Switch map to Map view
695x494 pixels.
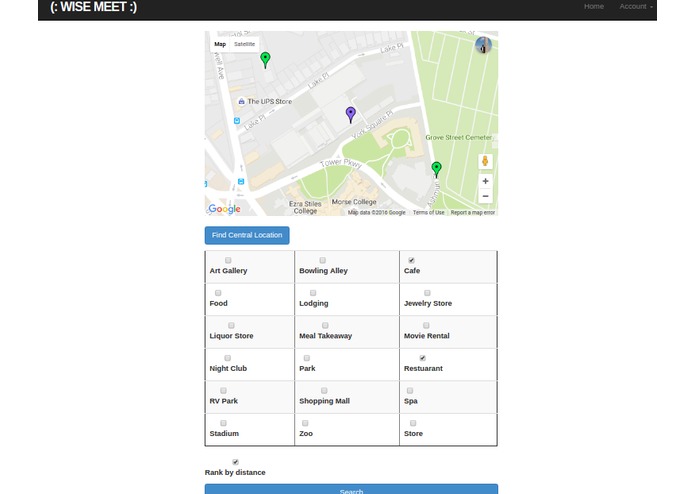click(x=220, y=44)
